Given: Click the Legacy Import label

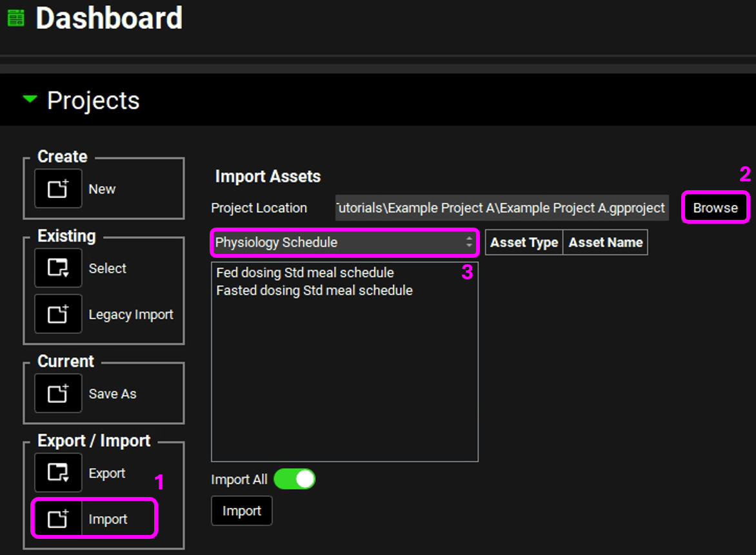Looking at the screenshot, I should (131, 315).
